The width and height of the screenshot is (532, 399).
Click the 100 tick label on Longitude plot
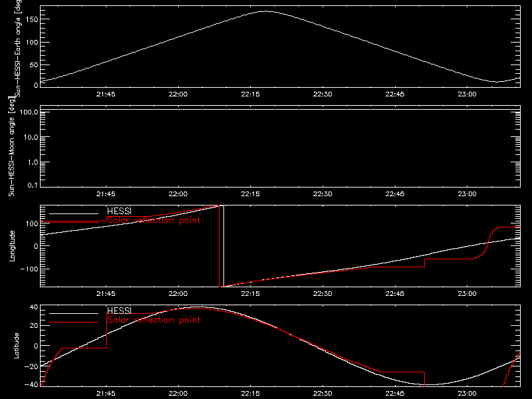click(32, 223)
